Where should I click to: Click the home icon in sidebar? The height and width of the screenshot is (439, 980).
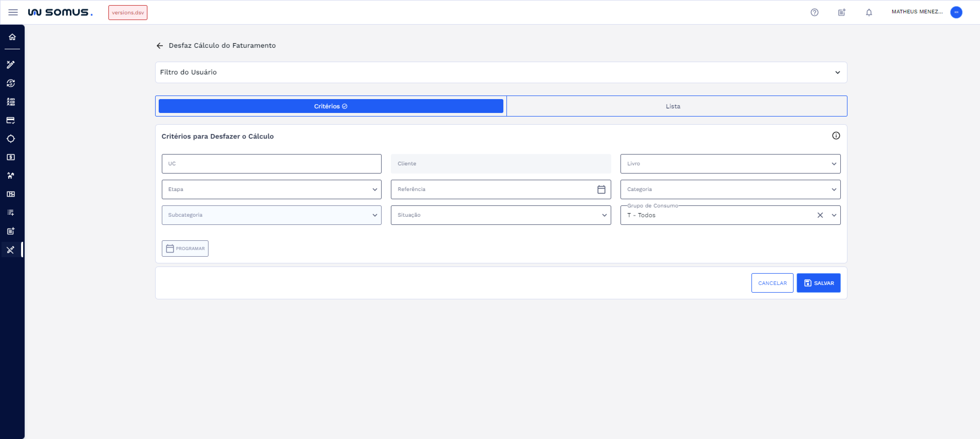pos(12,37)
